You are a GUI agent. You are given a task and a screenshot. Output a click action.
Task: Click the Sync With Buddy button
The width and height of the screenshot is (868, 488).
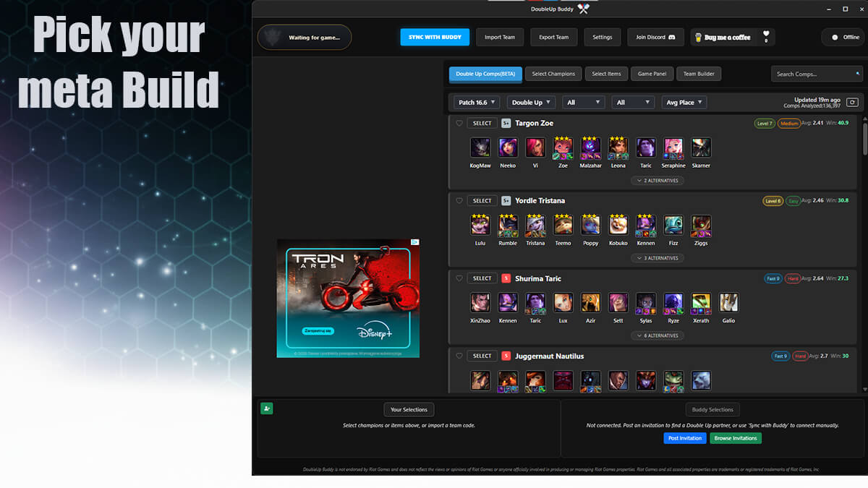tap(435, 38)
